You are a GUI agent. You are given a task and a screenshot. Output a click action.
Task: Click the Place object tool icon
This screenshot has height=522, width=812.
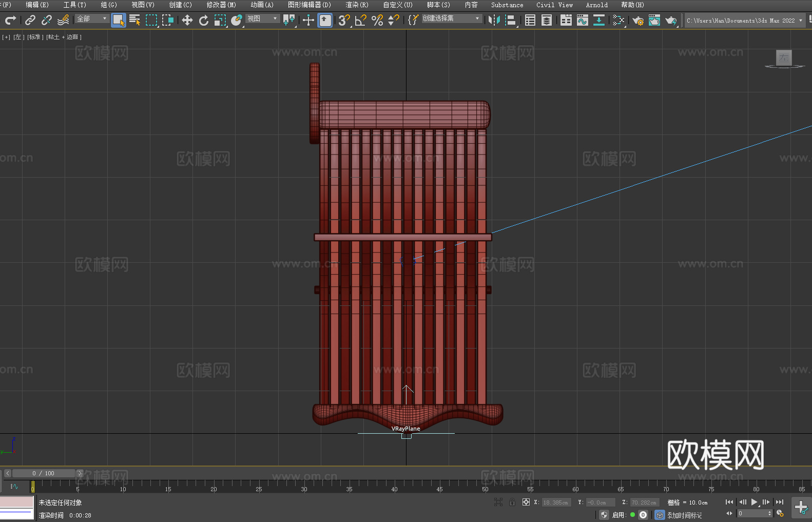pos(237,20)
